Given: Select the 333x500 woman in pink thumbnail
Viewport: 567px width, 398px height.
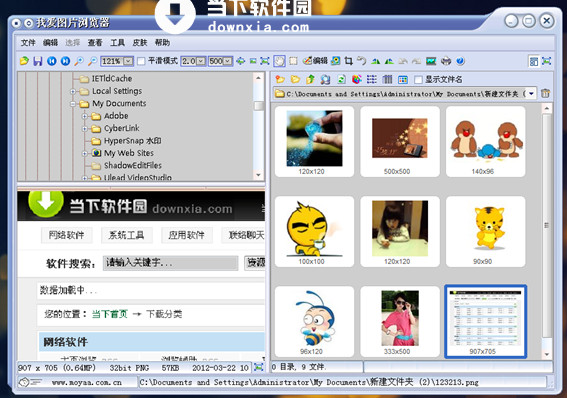Looking at the screenshot, I should (x=400, y=321).
